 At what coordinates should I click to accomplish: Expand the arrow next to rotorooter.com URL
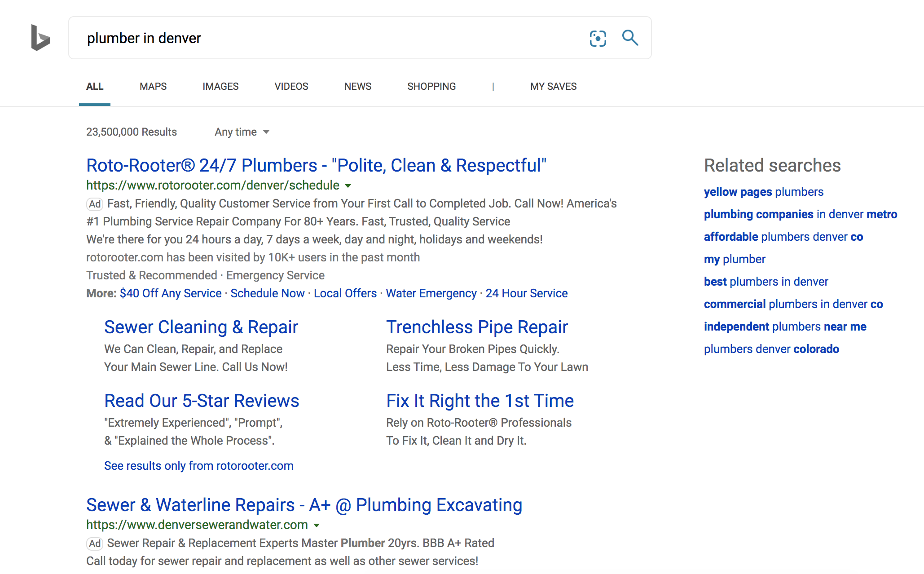click(x=348, y=186)
